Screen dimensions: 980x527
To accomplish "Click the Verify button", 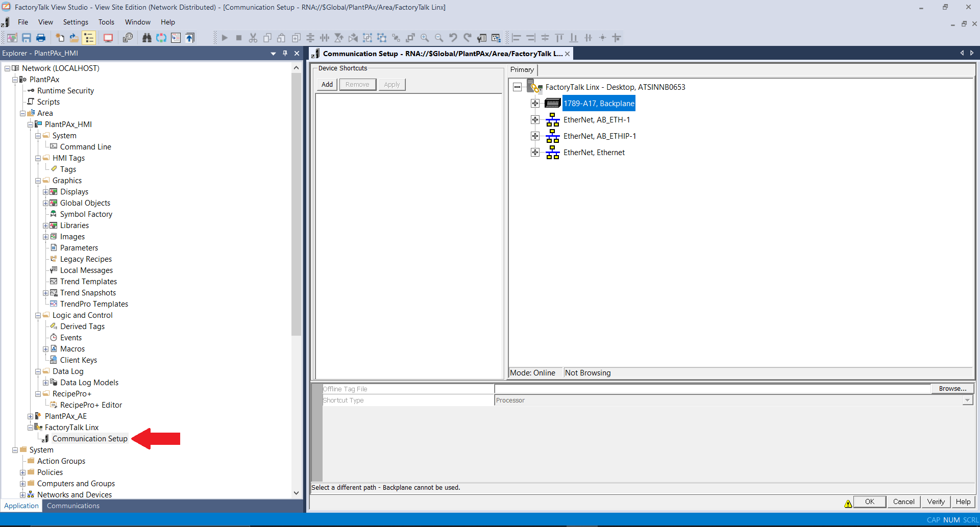I will pos(936,502).
